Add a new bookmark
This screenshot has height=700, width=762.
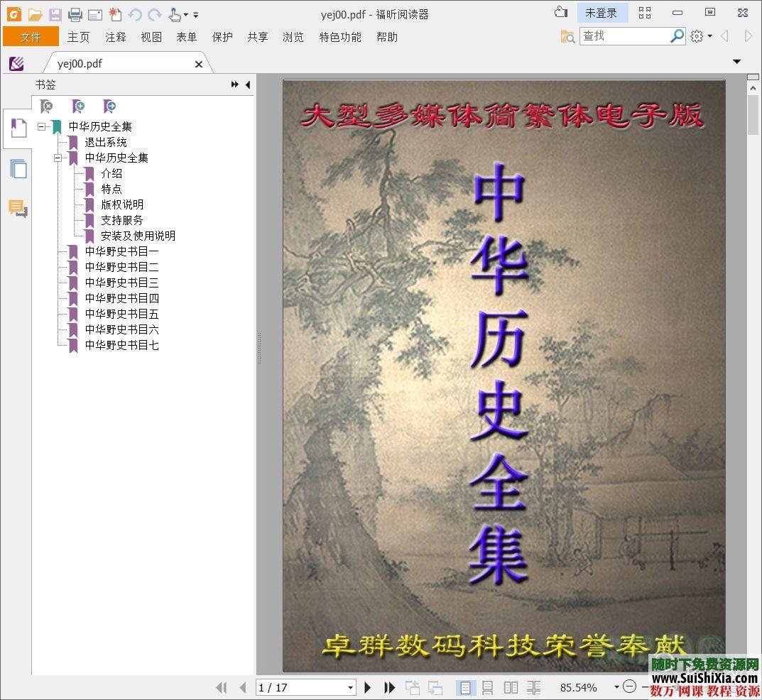(78, 106)
